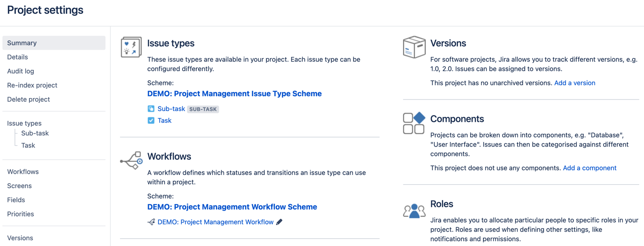Open the Sub-task issue type link
Screen dimensions: 644x246
point(171,109)
